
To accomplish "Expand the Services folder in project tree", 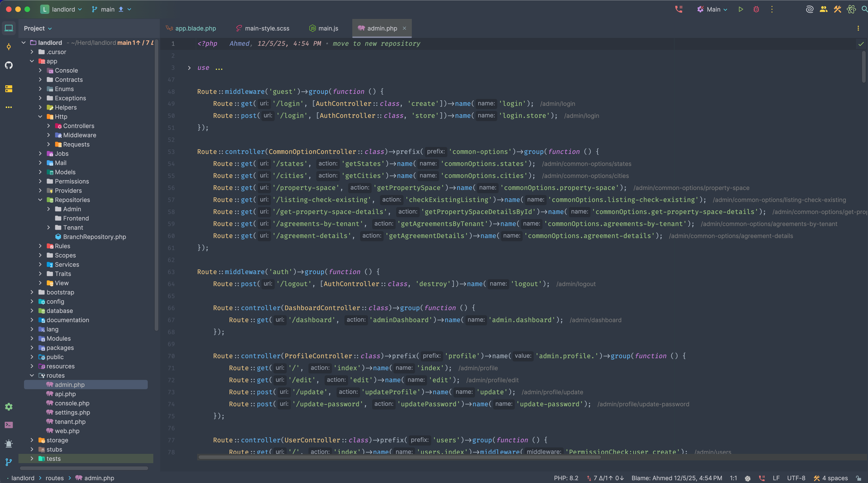I will coord(40,264).
